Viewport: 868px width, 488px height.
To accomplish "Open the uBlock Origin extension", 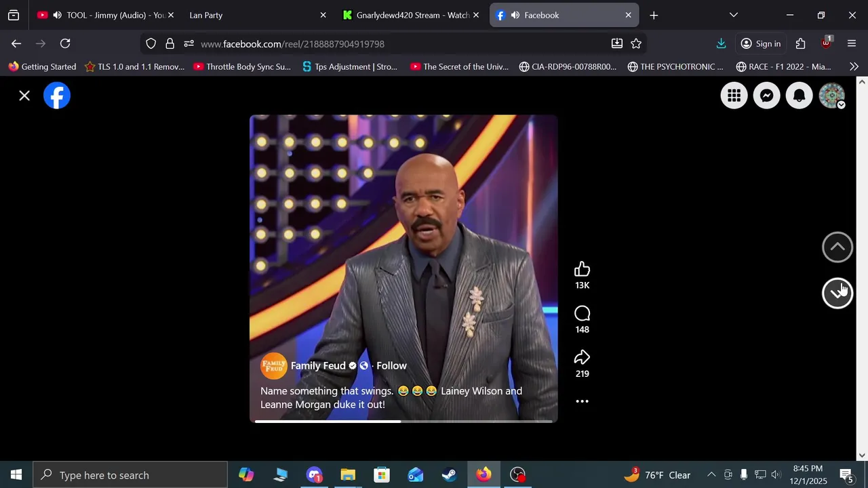I will [826, 43].
